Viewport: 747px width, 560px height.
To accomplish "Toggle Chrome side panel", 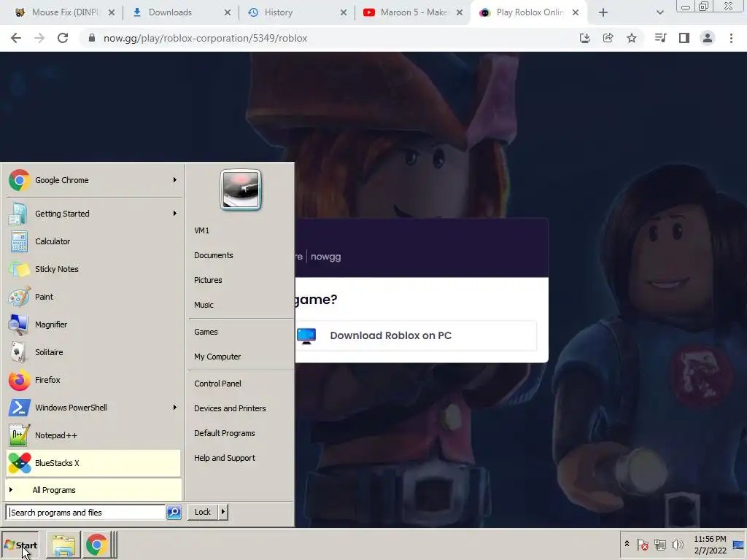I will click(684, 38).
